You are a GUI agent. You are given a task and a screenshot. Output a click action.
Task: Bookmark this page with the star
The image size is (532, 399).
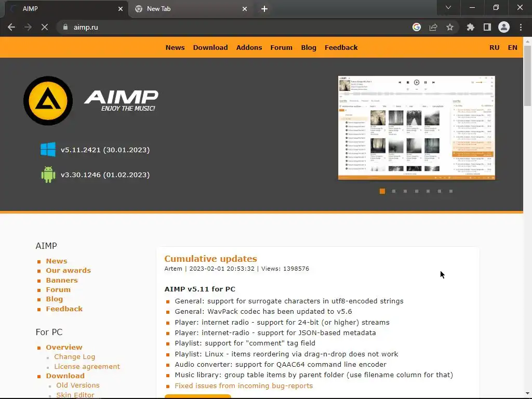(450, 27)
